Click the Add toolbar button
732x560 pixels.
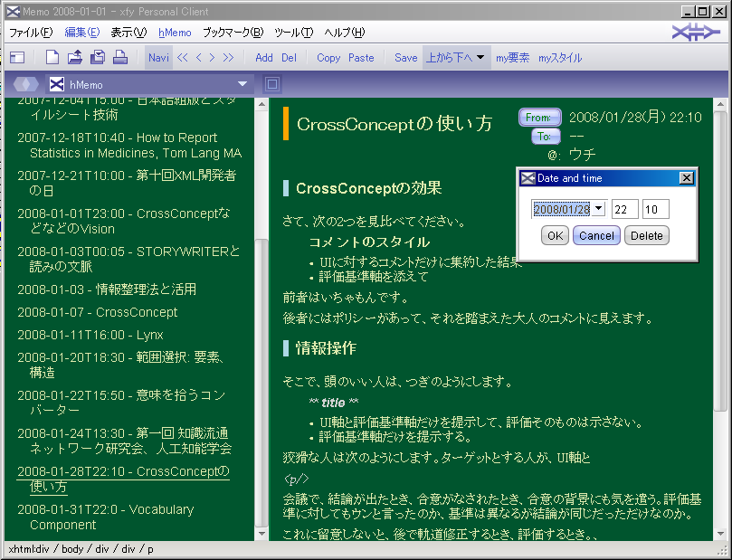tap(264, 57)
